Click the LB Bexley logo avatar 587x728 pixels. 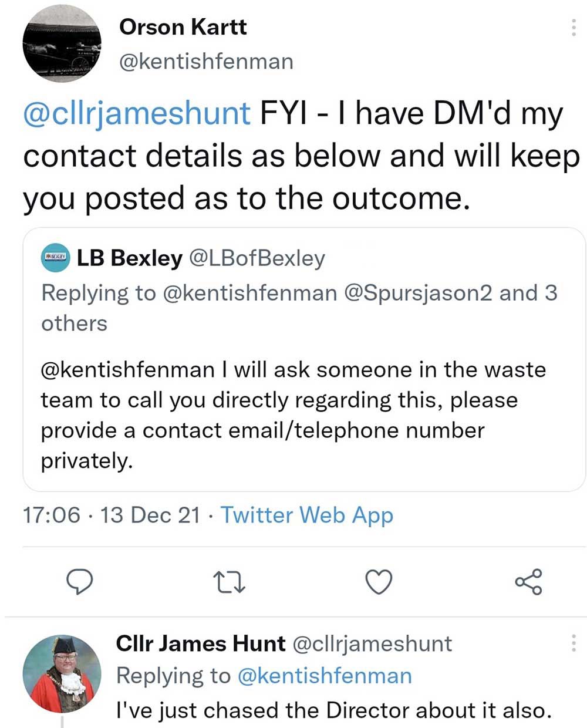[56, 258]
